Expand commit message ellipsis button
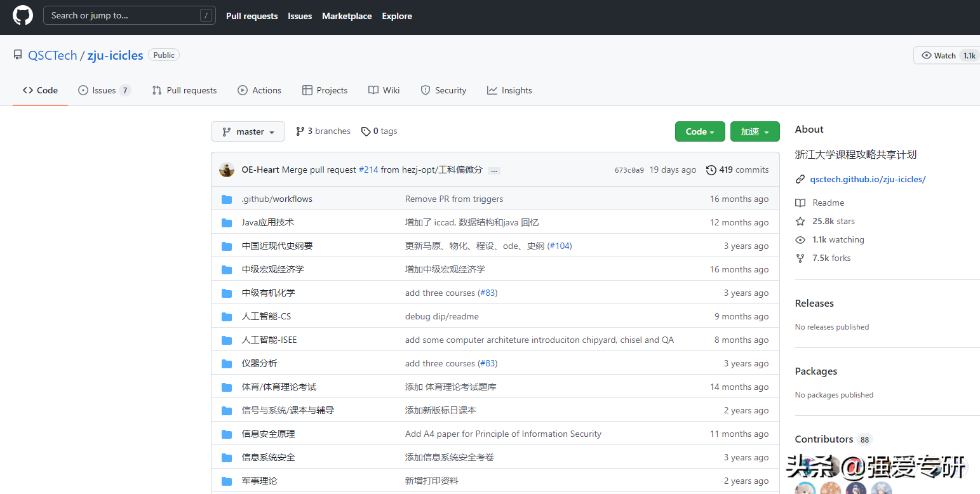This screenshot has height=494, width=980. (495, 171)
